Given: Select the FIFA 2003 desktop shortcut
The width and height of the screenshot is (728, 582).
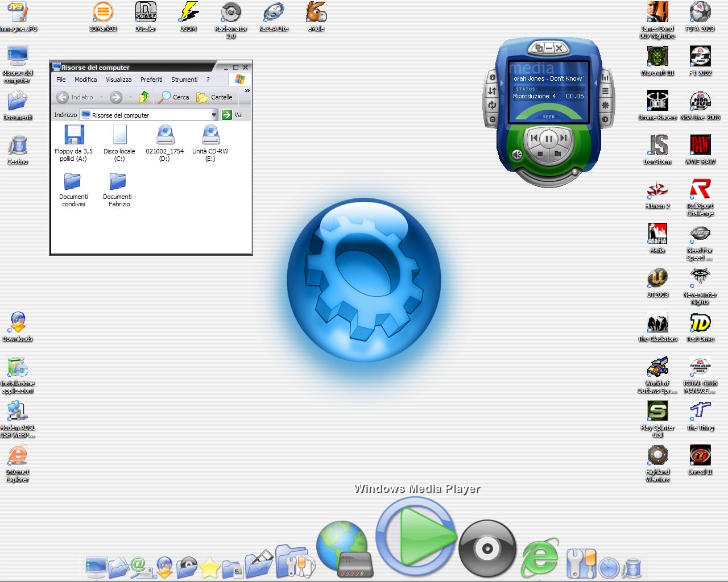Looking at the screenshot, I should pyautogui.click(x=700, y=16).
